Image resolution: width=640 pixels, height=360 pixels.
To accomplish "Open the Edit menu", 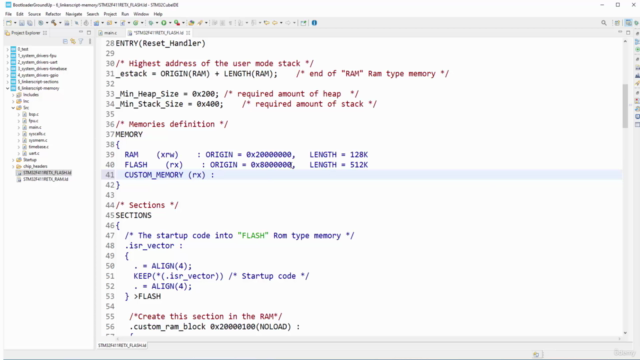I will pos(20,14).
